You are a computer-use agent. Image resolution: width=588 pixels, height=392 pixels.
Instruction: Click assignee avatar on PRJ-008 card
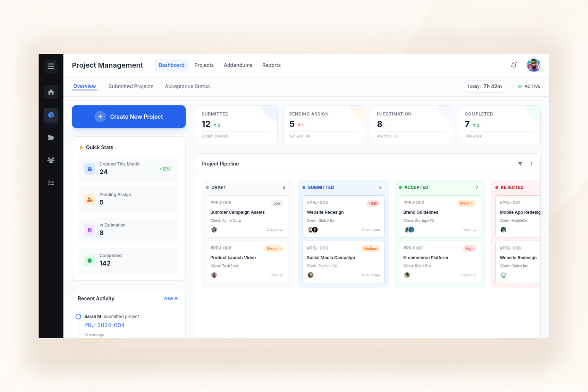pos(504,275)
